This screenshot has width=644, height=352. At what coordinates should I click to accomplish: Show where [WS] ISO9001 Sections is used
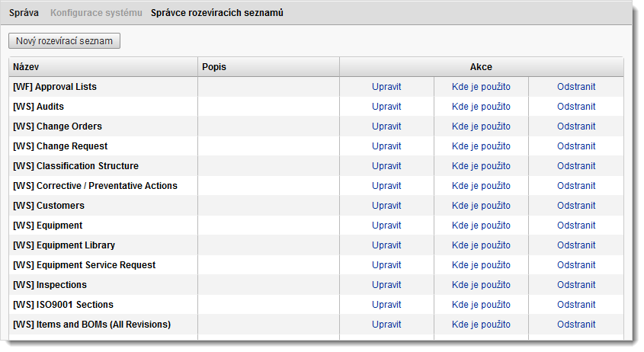click(x=481, y=305)
